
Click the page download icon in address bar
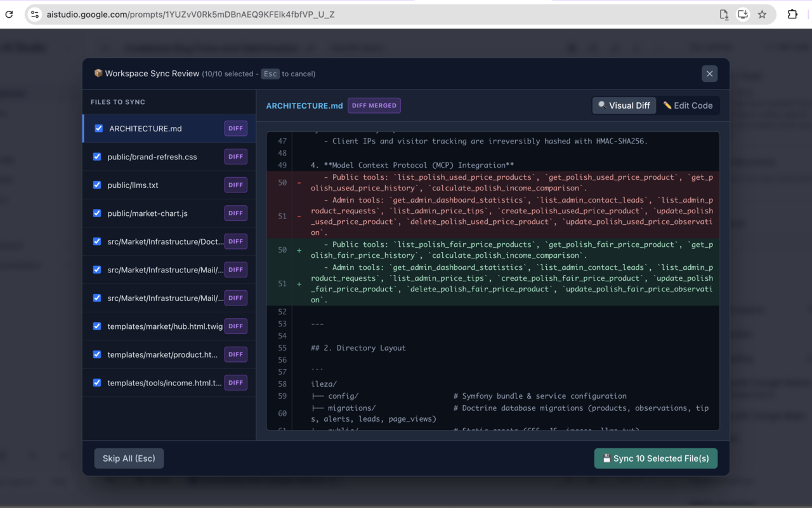pyautogui.click(x=724, y=14)
